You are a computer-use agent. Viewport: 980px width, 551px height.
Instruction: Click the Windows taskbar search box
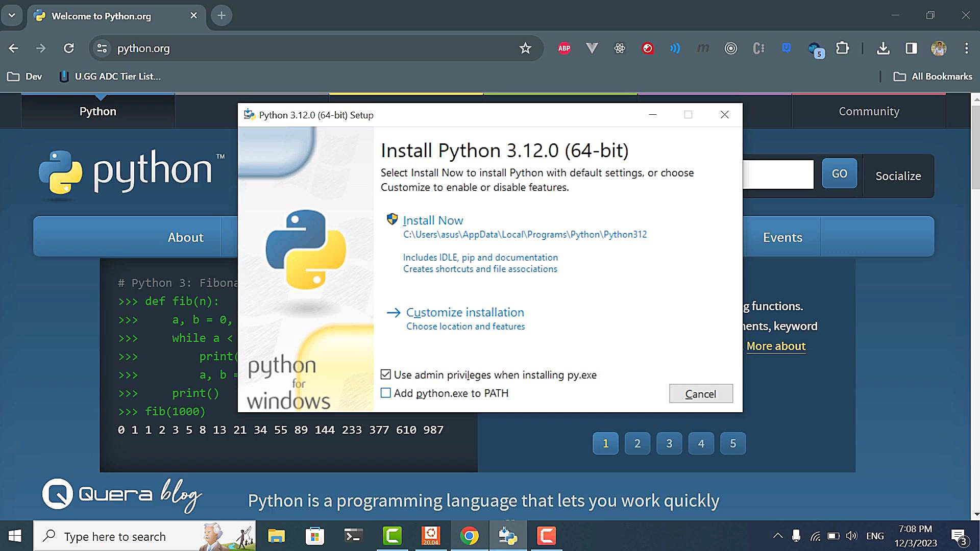point(144,536)
